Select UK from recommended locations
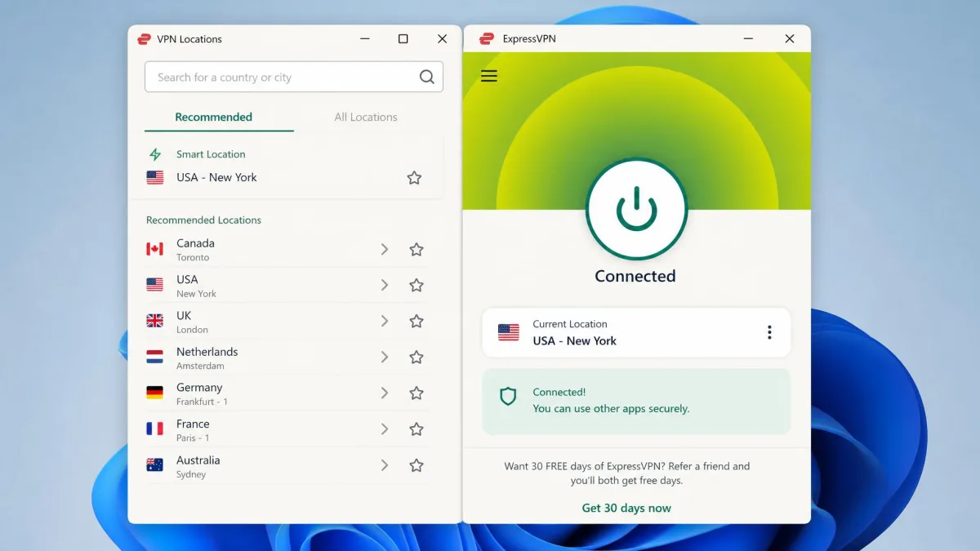The height and width of the screenshot is (551, 980). [287, 322]
